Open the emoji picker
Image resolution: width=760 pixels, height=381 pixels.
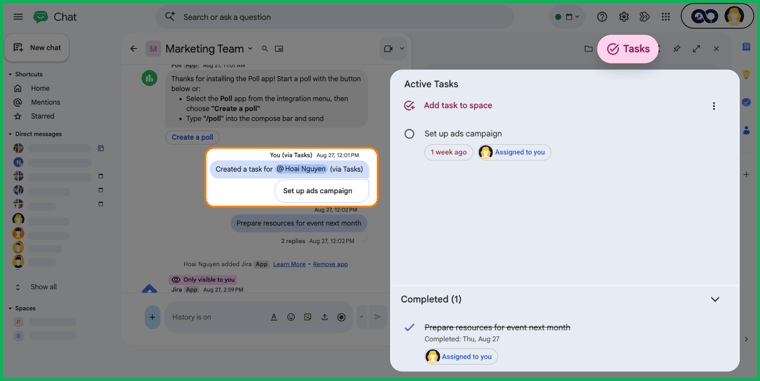pyautogui.click(x=291, y=317)
